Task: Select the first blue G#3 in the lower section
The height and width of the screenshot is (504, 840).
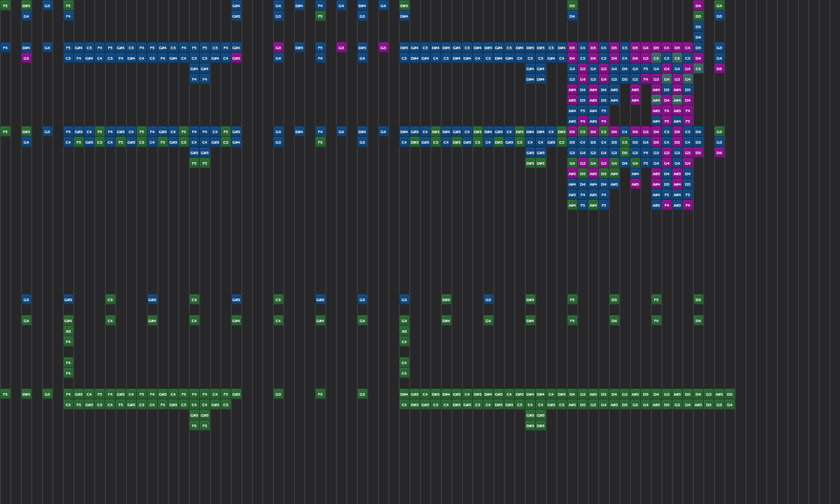Action: [68, 299]
